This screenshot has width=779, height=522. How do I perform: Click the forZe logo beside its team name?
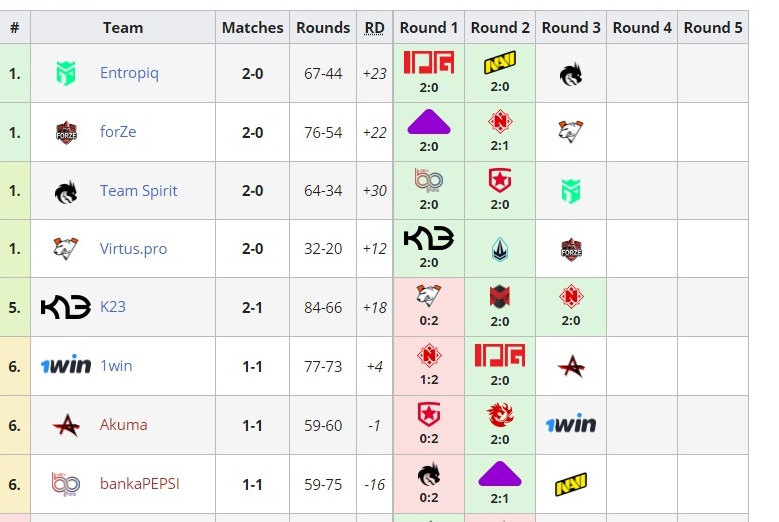(66, 132)
